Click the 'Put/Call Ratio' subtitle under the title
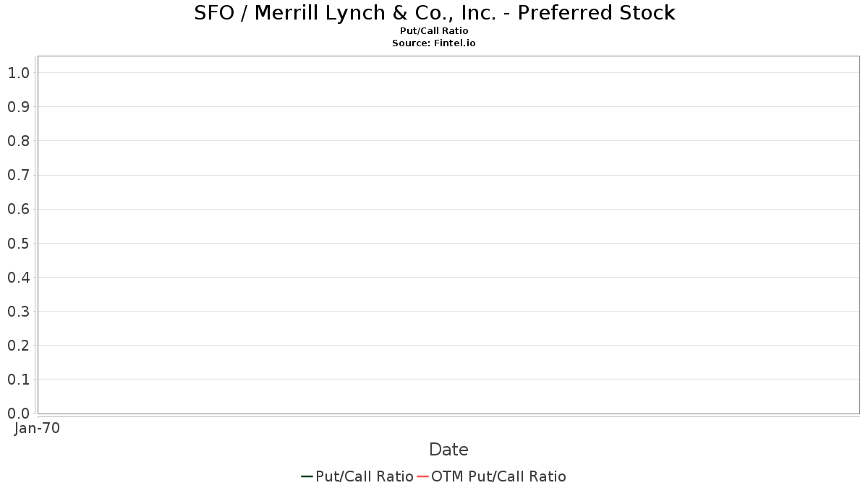The height and width of the screenshot is (488, 868). 434,31
